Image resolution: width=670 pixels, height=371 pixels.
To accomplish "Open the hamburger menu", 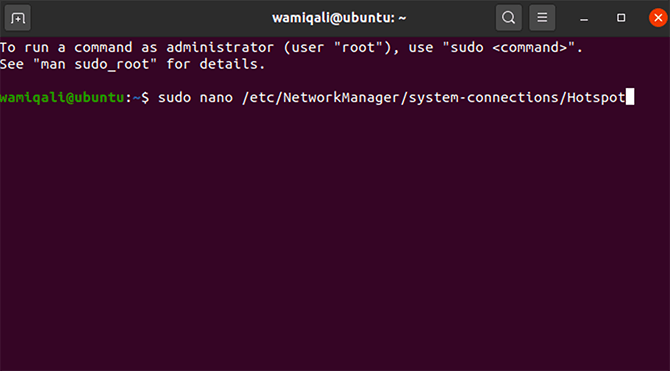I will click(x=542, y=18).
